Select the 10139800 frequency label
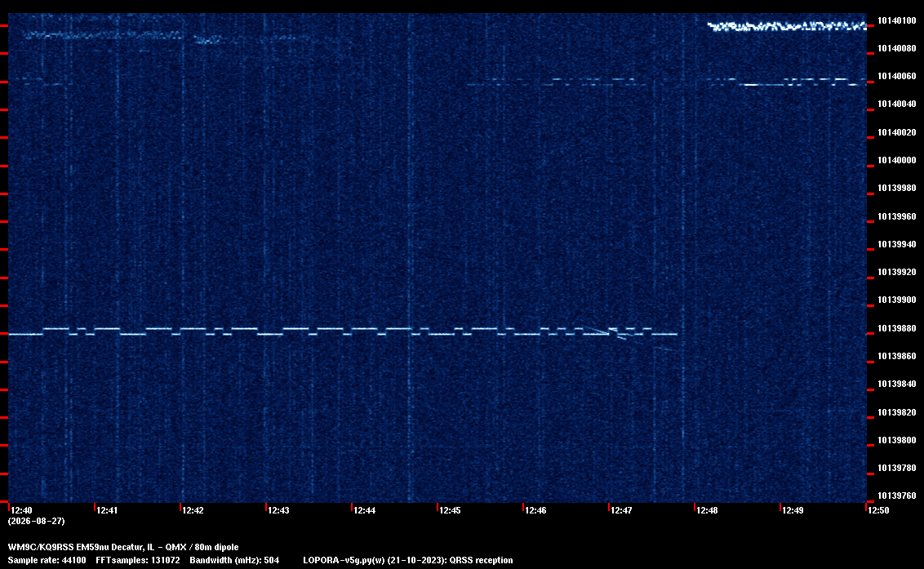The image size is (924, 569). click(x=897, y=440)
